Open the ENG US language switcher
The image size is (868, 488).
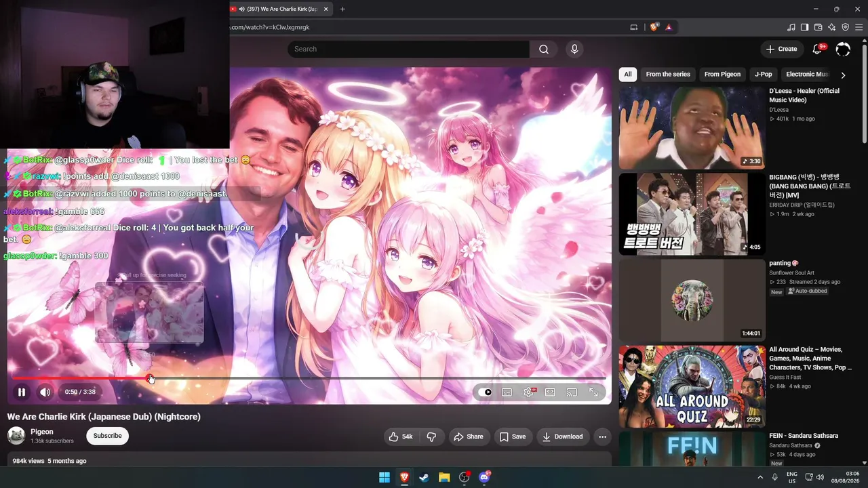(791, 477)
